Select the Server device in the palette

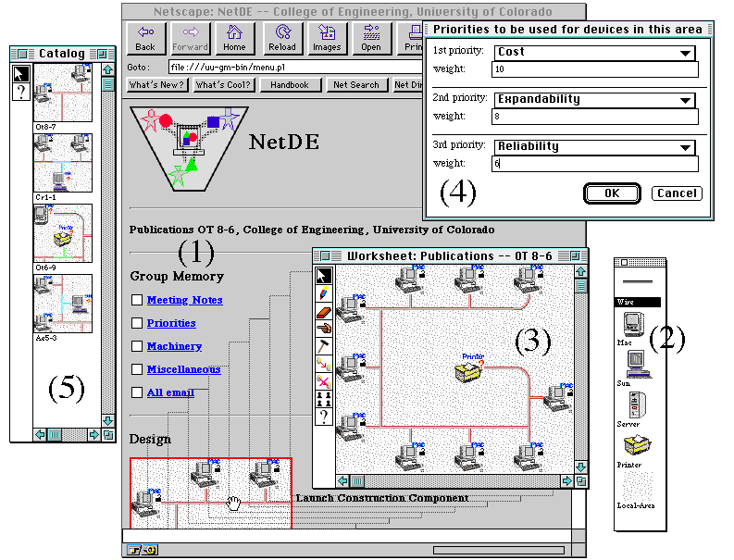[x=636, y=410]
